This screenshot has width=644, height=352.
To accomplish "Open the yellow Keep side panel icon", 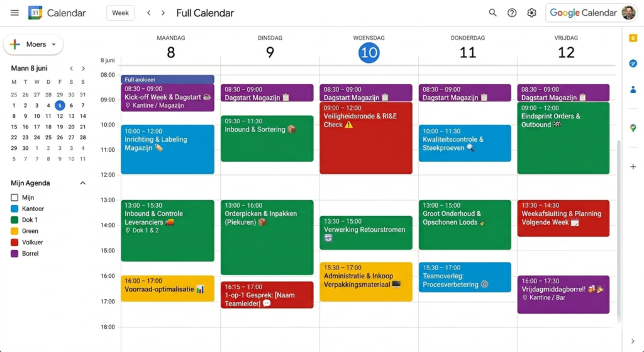I will tap(633, 38).
